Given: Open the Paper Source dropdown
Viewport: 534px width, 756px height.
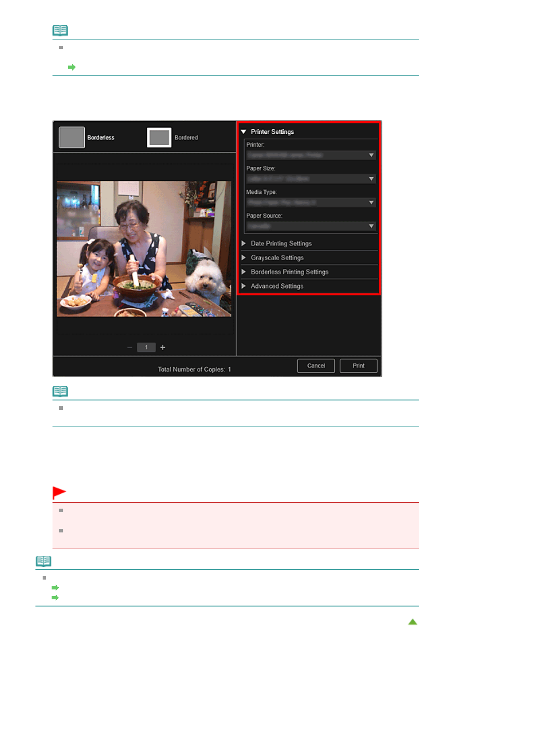Looking at the screenshot, I should point(311,226).
